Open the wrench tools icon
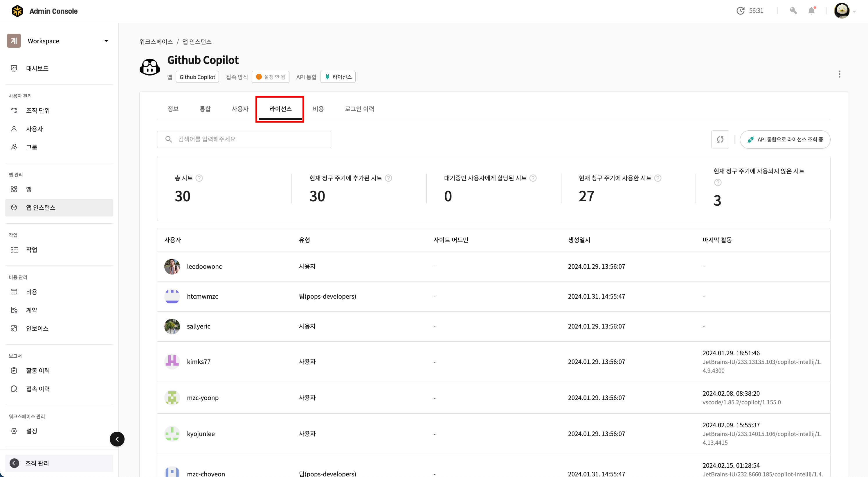 pos(793,11)
